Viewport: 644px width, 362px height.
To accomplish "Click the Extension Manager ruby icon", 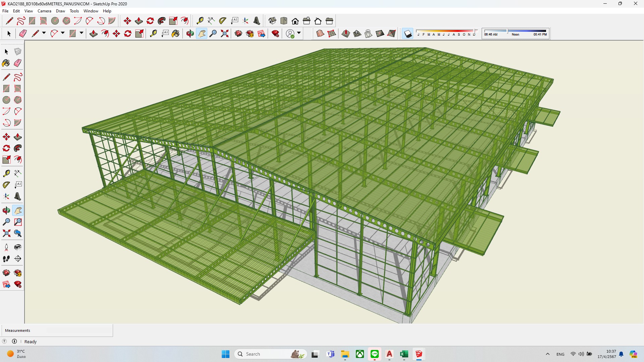I will click(275, 34).
